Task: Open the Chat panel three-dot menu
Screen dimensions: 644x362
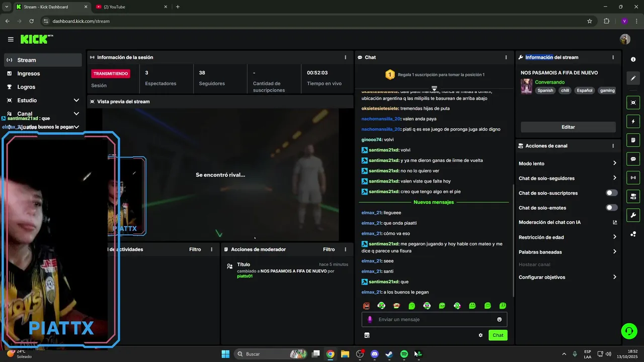Action: tap(506, 57)
